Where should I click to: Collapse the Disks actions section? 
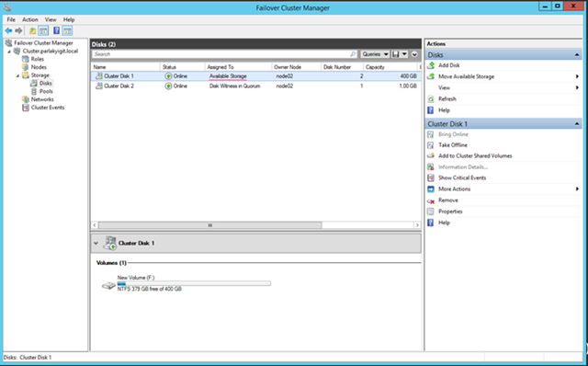(577, 55)
